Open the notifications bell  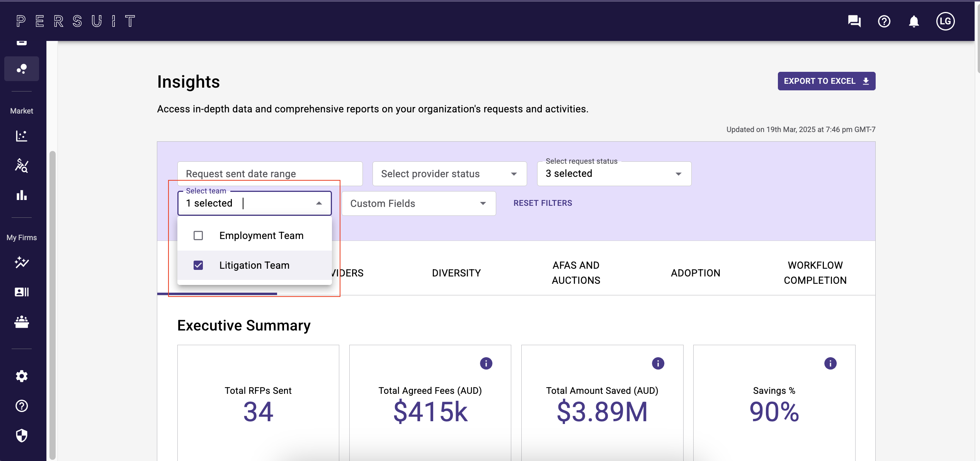point(914,21)
